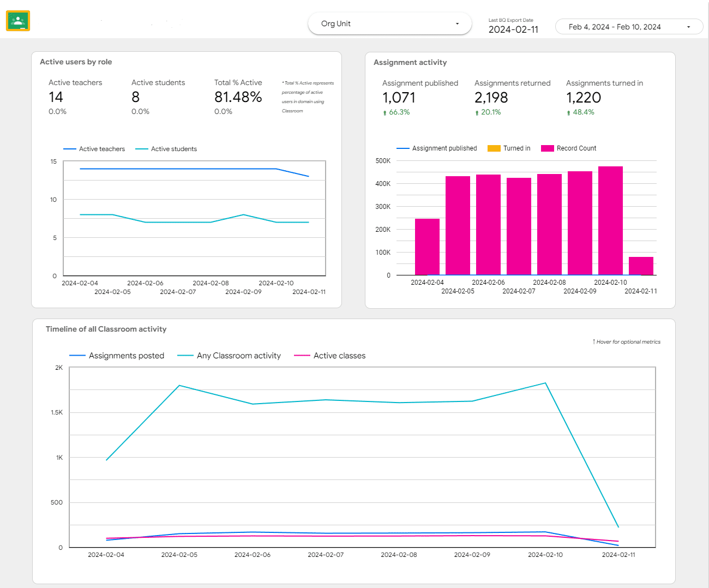Click the tallest magenta bar for 2024-02-10
The image size is (709, 588).
[x=610, y=218]
